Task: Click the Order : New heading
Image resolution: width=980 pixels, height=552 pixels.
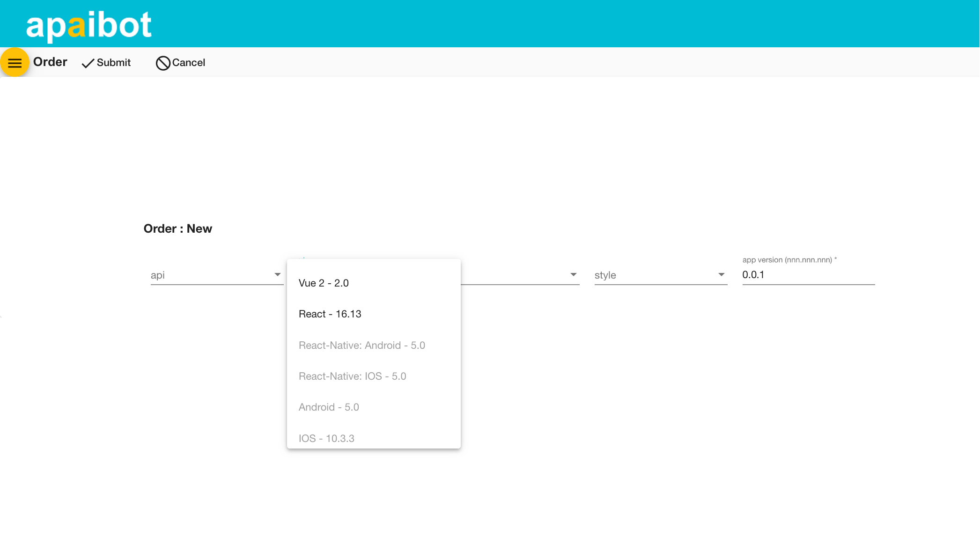Action: coord(177,228)
